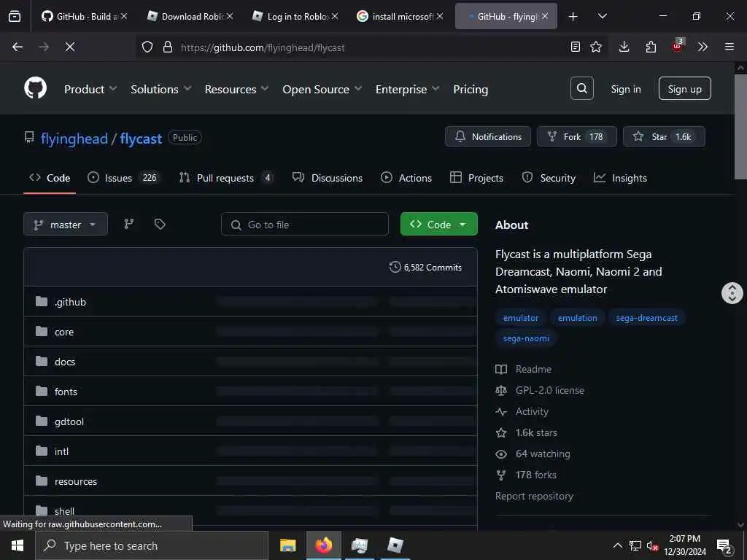Click the uBlock Origin shield icon

678,46
